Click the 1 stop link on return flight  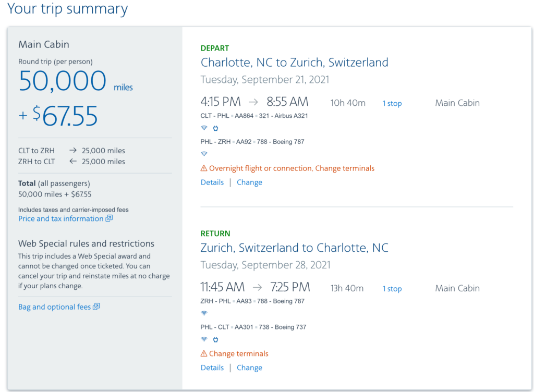coord(392,289)
